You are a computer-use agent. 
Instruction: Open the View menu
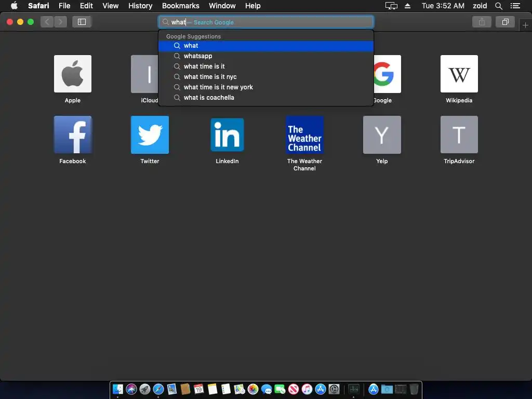tap(111, 6)
